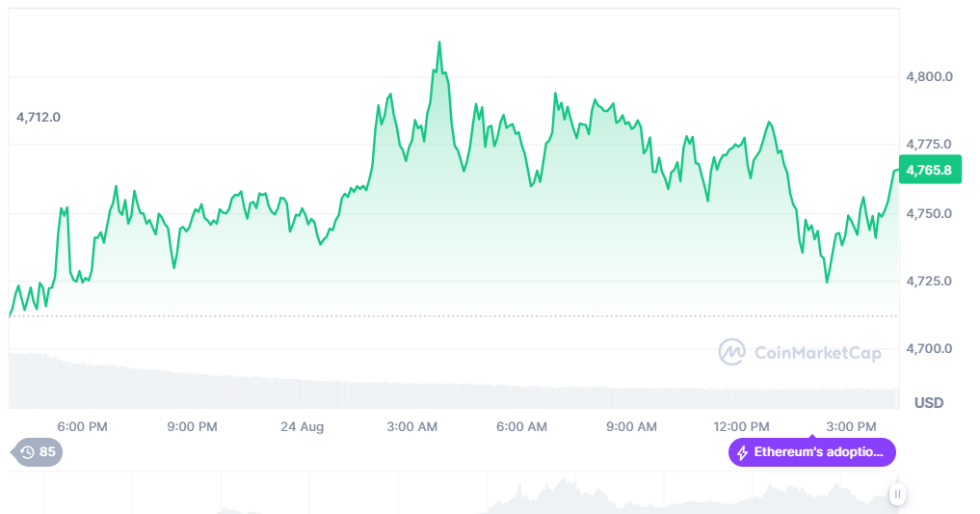The height and width of the screenshot is (514, 980).
Task: Click the 4,800.0 price axis label
Action: click(929, 76)
